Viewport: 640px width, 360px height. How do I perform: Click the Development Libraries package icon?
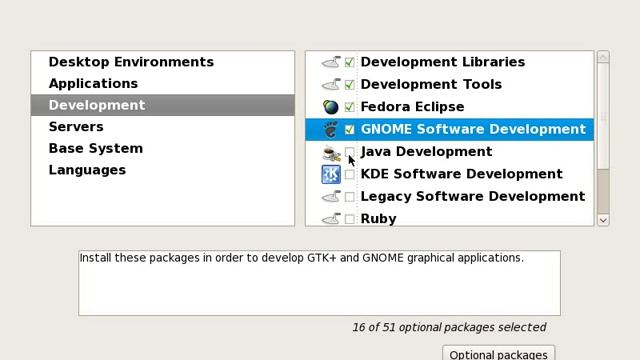click(331, 62)
